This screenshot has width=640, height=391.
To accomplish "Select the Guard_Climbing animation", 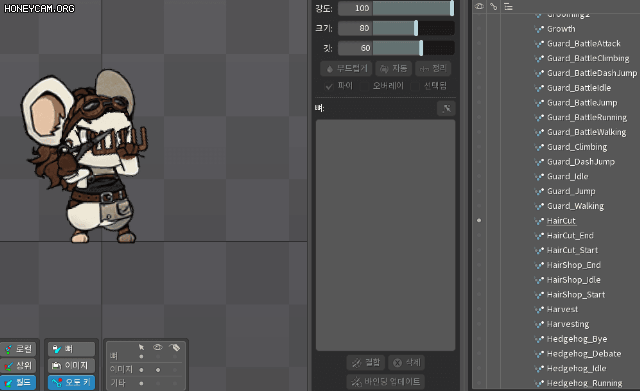I will [577, 147].
